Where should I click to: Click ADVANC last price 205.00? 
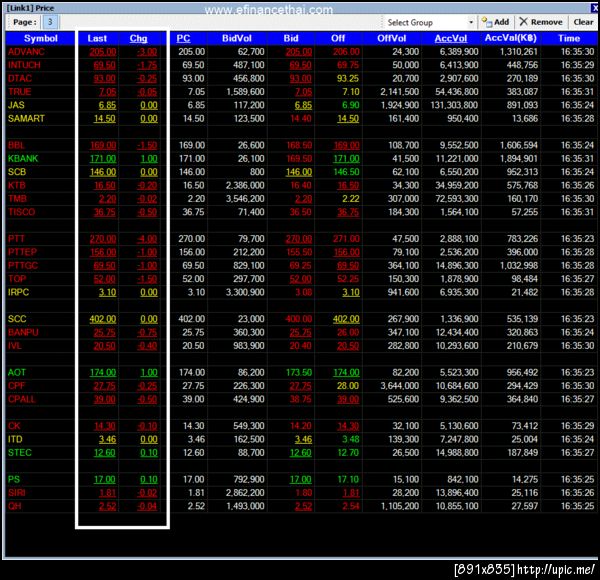click(x=103, y=52)
